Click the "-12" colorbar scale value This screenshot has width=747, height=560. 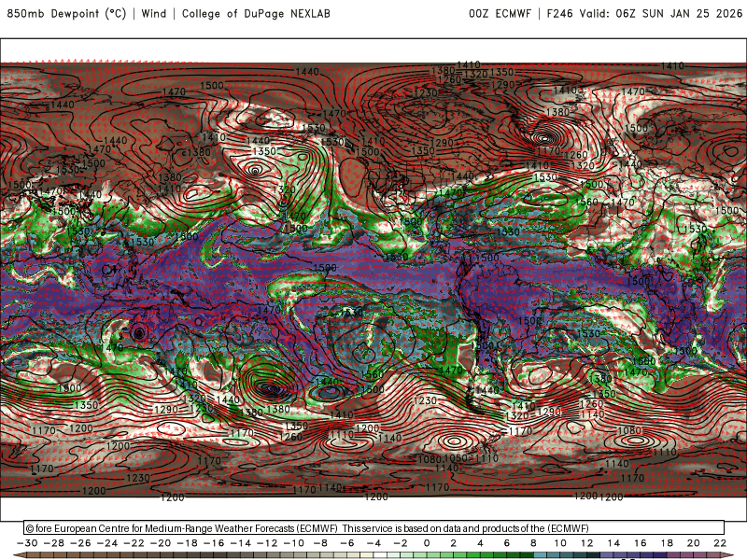[267, 543]
